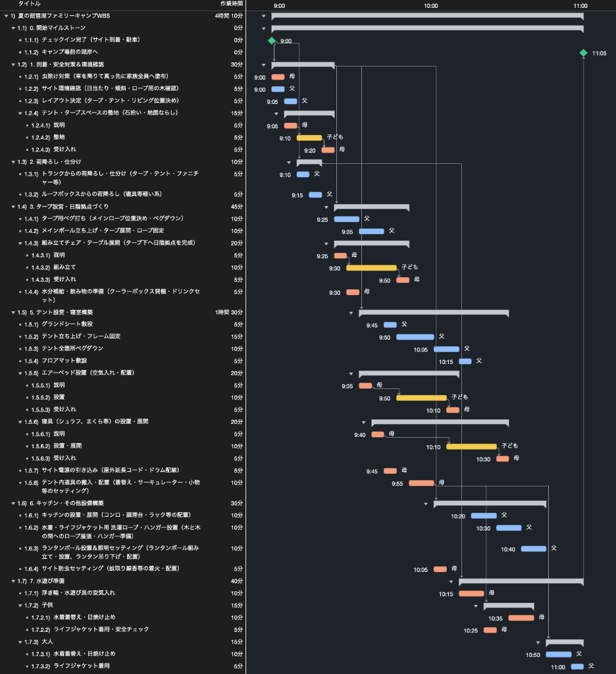Image resolution: width=616 pixels, height=674 pixels.
Task: Collapse the 1.4) タープ設営 group
Action: click(x=13, y=207)
